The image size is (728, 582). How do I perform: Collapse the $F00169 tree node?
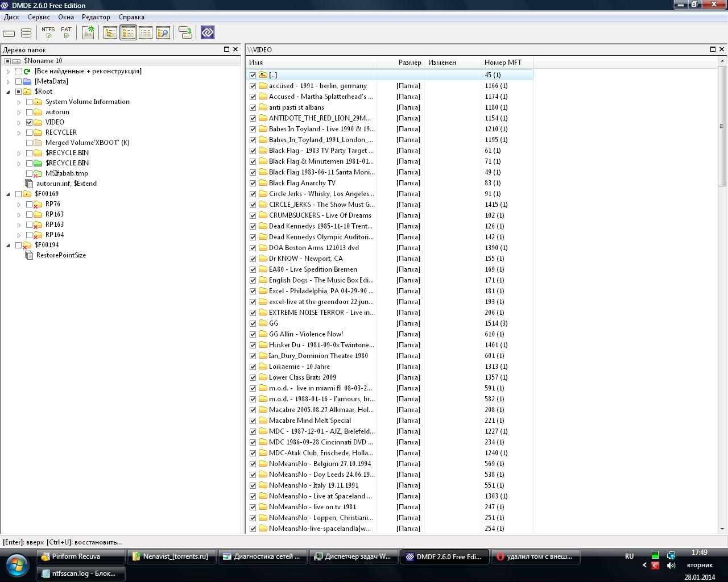click(9, 194)
